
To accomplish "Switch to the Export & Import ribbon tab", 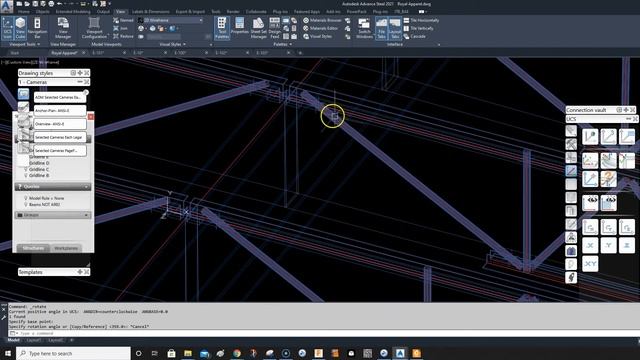I will (x=190, y=12).
